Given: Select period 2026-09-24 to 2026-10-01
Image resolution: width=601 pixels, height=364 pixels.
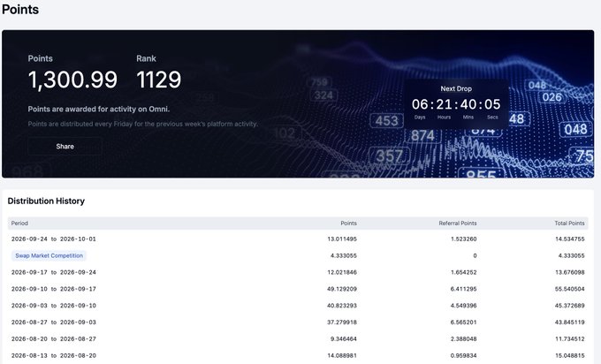Looking at the screenshot, I should [54, 239].
